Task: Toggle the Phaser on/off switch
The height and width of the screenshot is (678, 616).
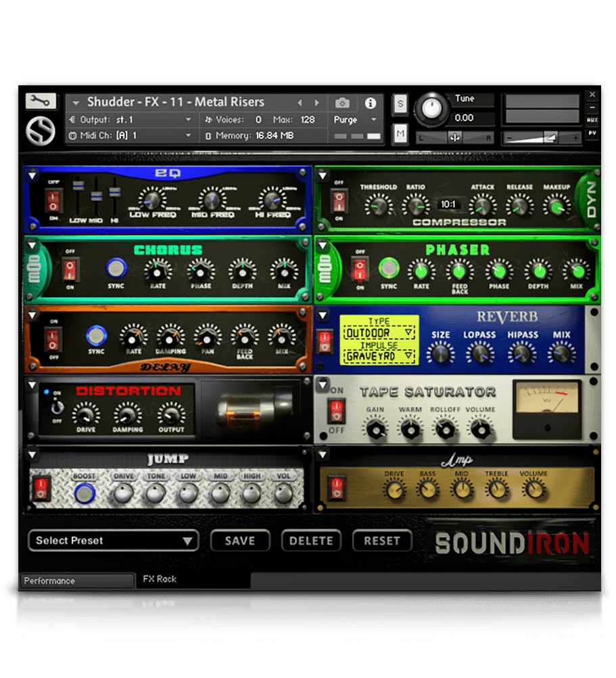Action: click(x=360, y=270)
